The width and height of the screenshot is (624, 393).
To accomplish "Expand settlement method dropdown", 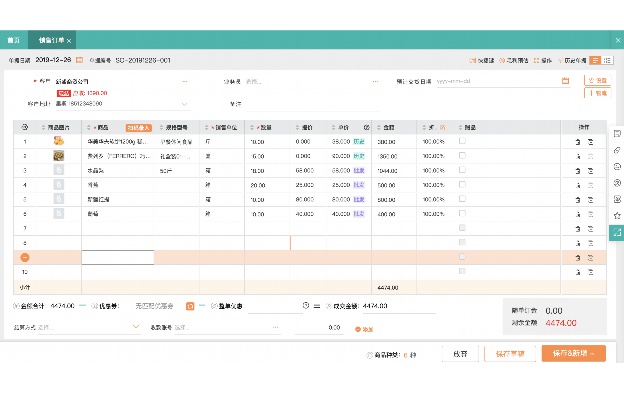I will point(136,327).
